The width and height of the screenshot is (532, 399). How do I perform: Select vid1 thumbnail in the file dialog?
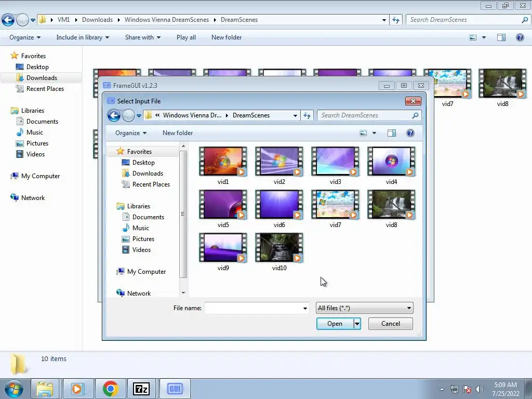223,162
